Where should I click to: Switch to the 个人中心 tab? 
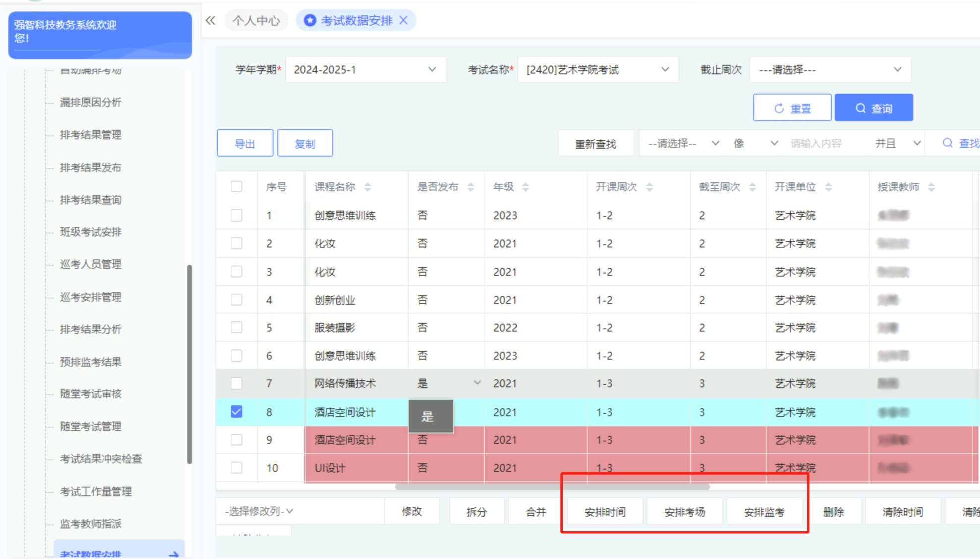pos(256,20)
